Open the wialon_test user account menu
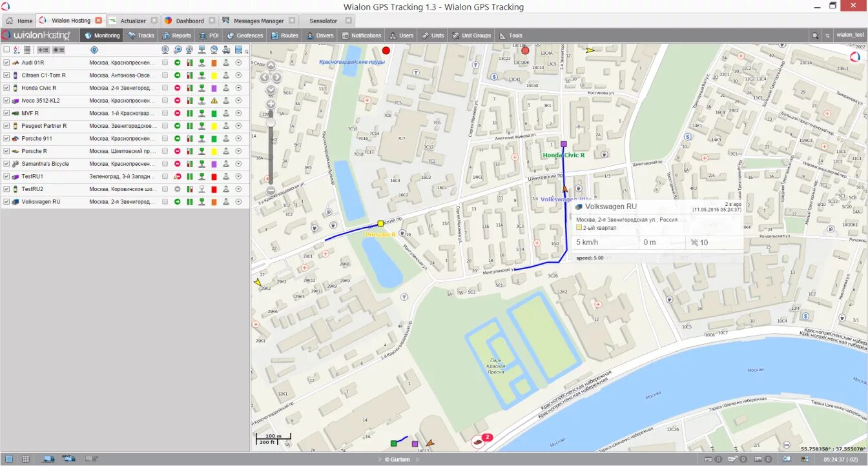Image resolution: width=868 pixels, height=466 pixels. (x=850, y=35)
